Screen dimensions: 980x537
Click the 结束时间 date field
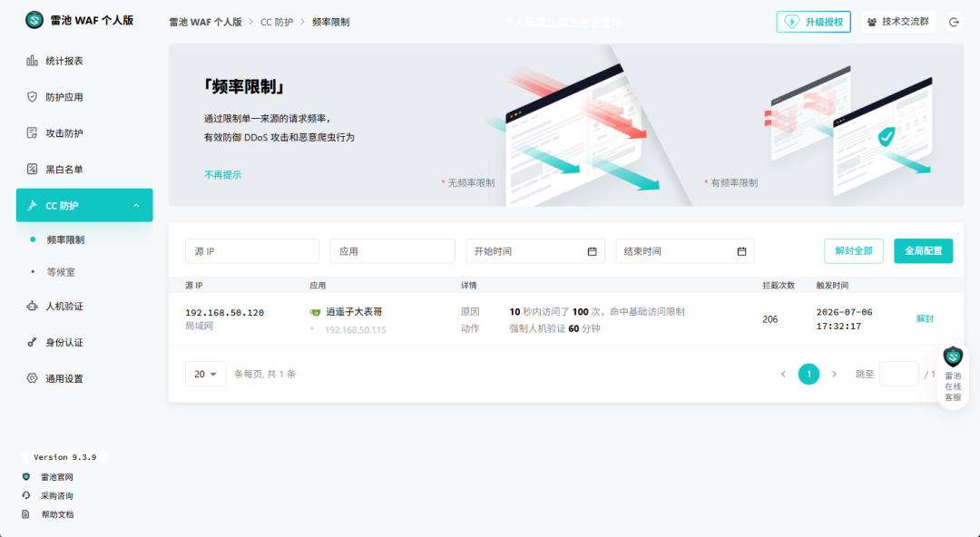point(685,251)
